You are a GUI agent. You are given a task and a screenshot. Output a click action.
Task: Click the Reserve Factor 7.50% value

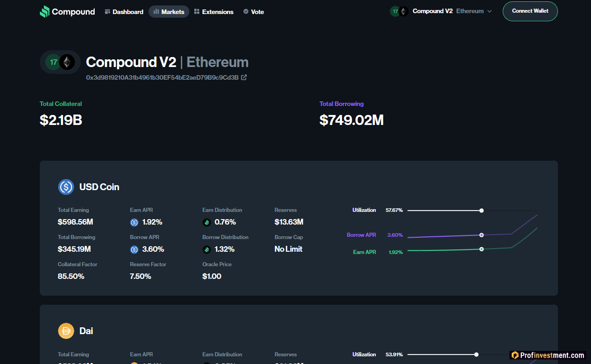pos(140,276)
